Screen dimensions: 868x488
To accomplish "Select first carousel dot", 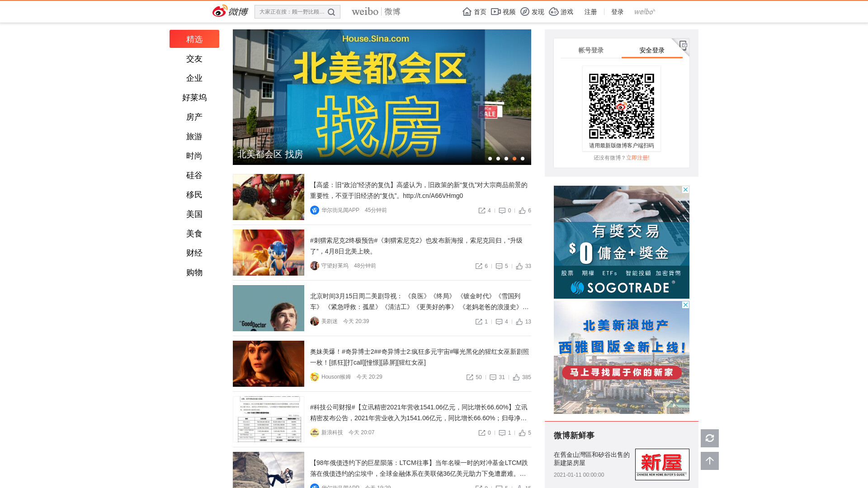I will coord(490,159).
